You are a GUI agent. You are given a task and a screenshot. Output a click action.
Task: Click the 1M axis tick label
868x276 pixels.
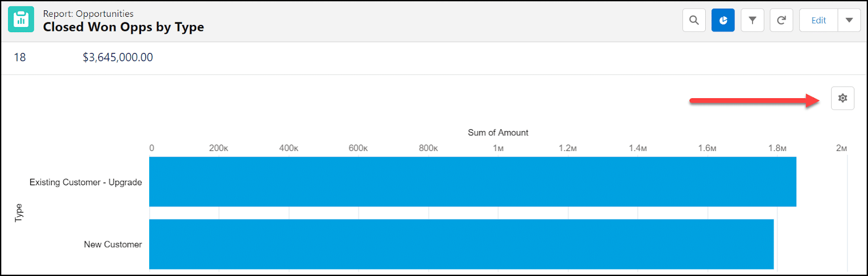[497, 148]
